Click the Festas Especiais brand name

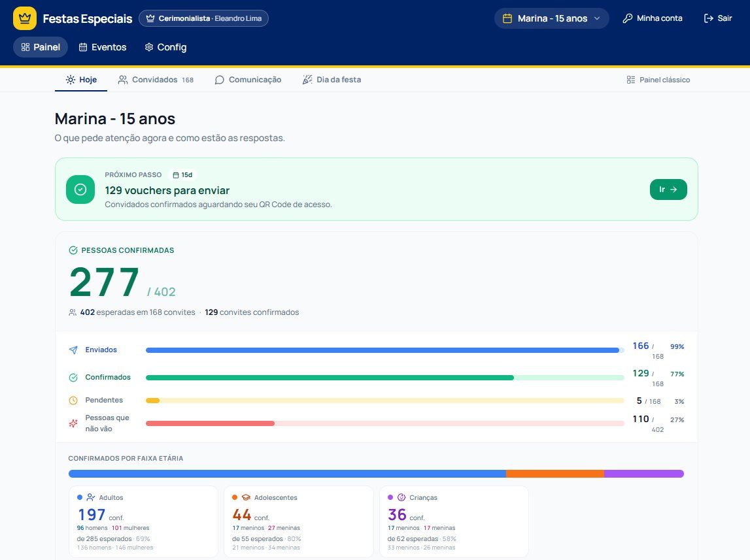pos(88,19)
